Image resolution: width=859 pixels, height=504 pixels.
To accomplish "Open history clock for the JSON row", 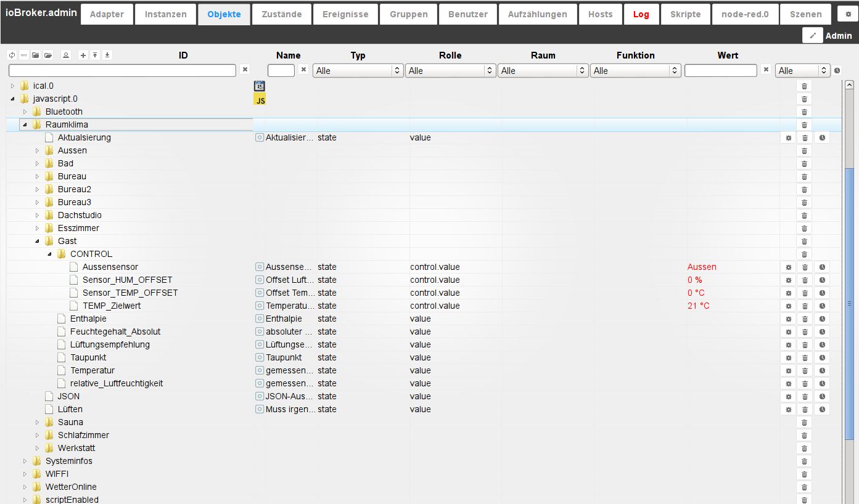I will click(822, 396).
